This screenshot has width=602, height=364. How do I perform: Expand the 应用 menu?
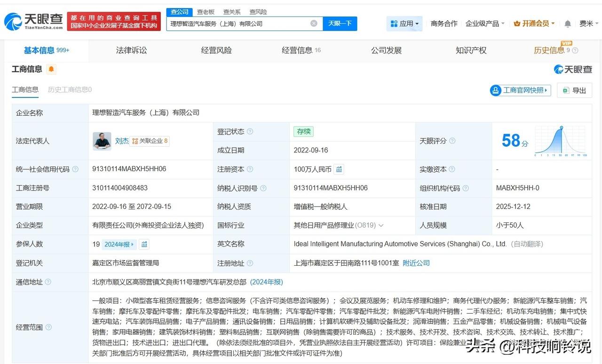click(x=404, y=24)
